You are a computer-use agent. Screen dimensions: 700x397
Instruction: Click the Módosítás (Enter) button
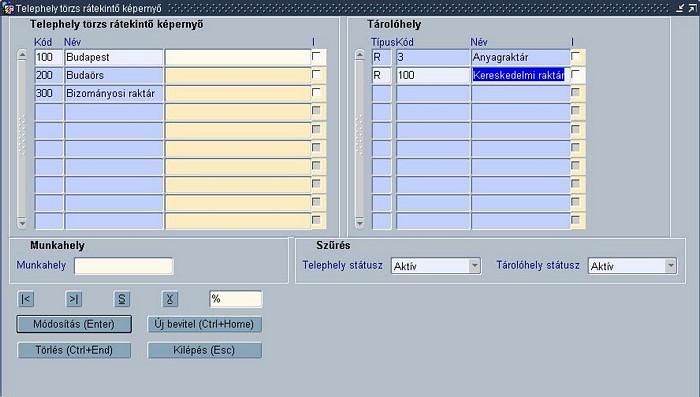(x=74, y=324)
